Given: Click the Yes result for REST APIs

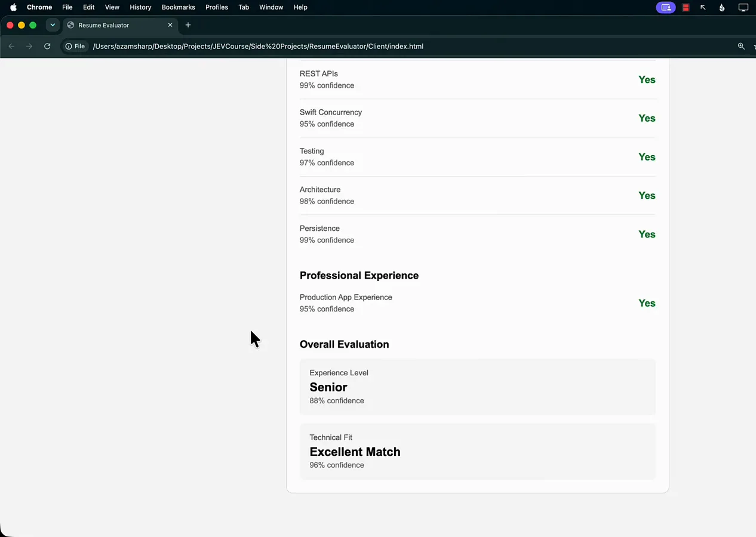Looking at the screenshot, I should 647,79.
